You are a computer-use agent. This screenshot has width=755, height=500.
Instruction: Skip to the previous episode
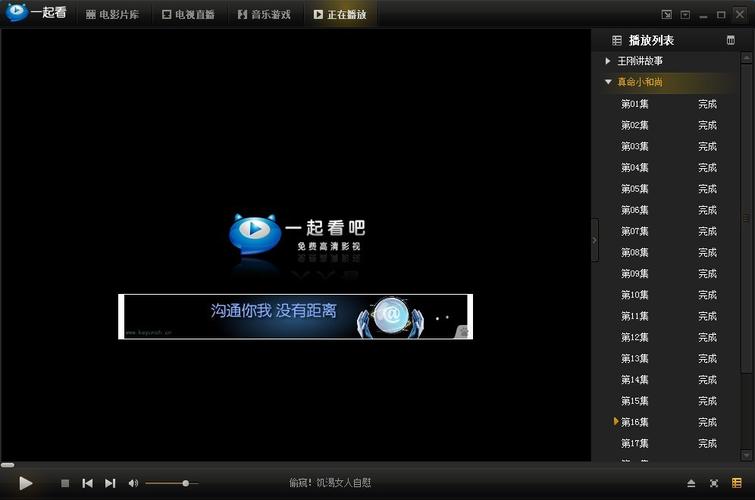click(87, 484)
